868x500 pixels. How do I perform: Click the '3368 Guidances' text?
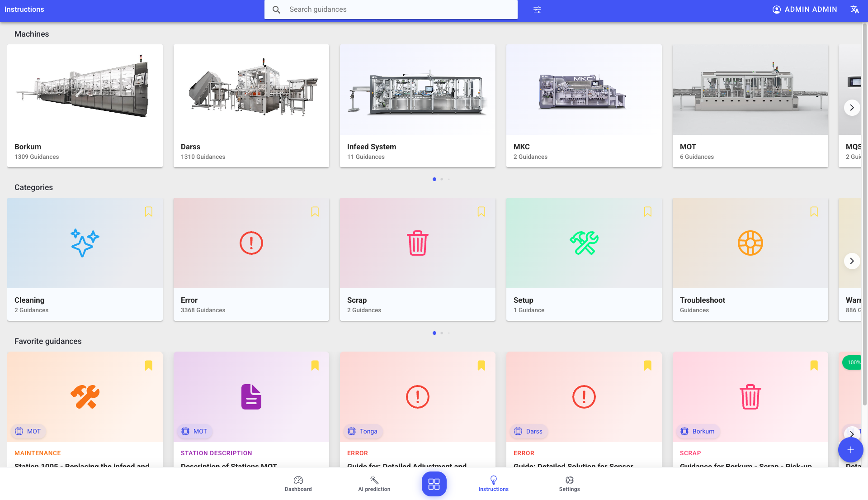(x=203, y=310)
